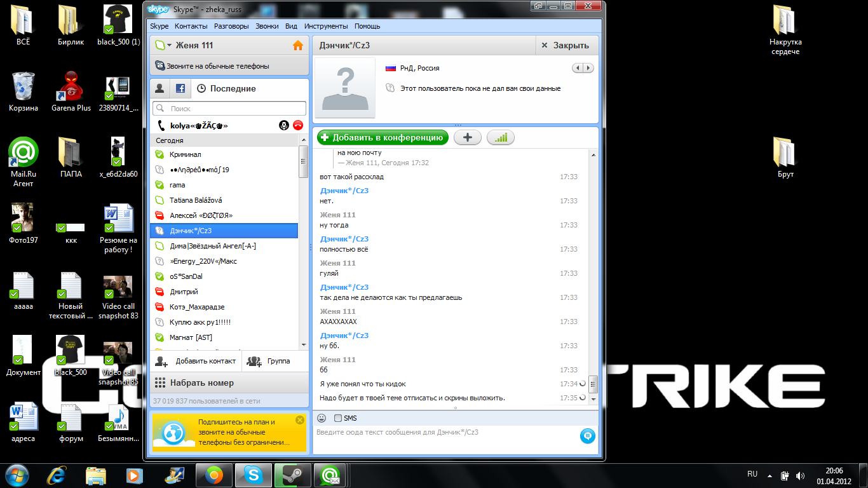
Task: Open Skype home via orange house icon
Action: click(297, 46)
